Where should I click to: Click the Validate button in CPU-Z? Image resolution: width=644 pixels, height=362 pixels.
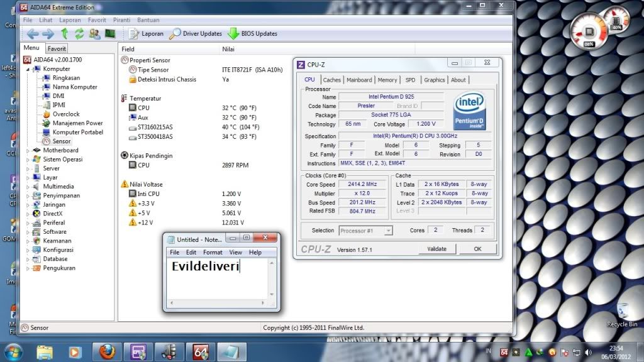click(436, 249)
